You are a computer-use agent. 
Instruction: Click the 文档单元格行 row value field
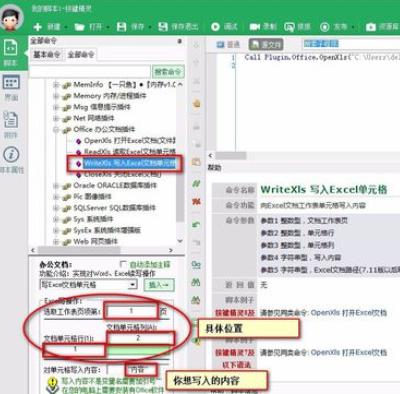click(75, 349)
